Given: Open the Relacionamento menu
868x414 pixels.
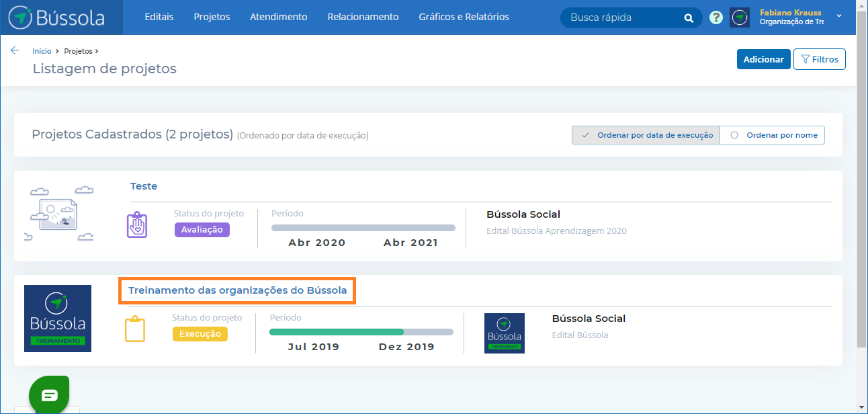Looking at the screenshot, I should pyautogui.click(x=363, y=17).
